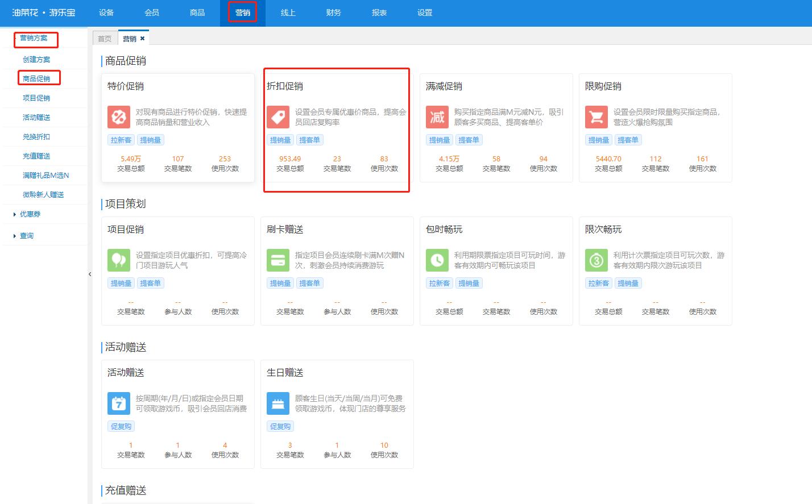Open the 限购促销 card title
Image resolution: width=812 pixels, height=504 pixels.
603,86
